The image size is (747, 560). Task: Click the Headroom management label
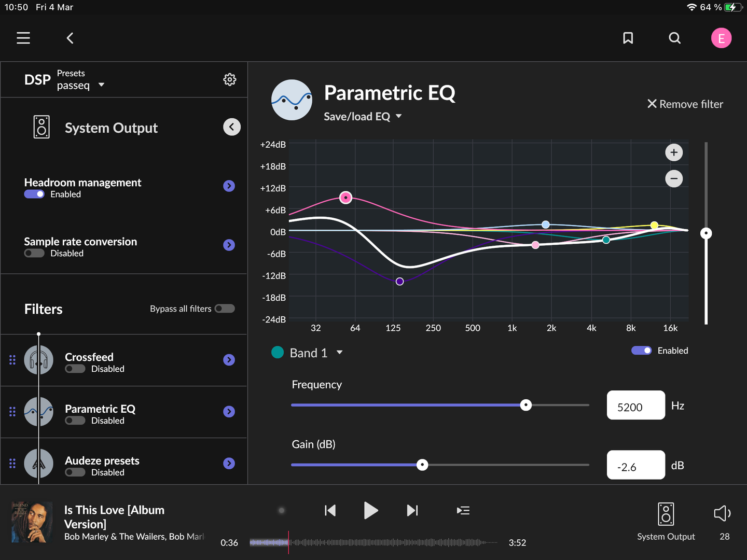coord(82,183)
